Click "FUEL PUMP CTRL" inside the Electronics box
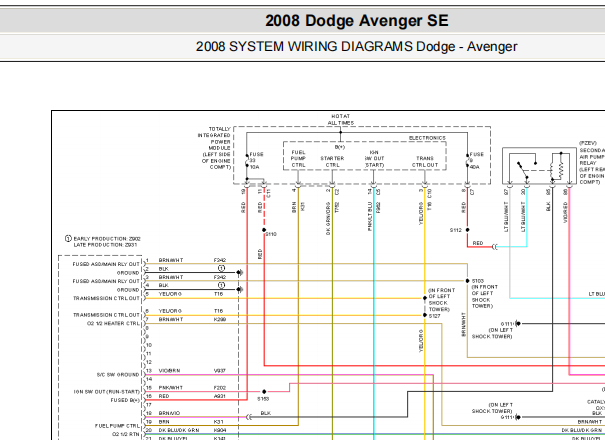The height and width of the screenshot is (440, 605). (298, 159)
